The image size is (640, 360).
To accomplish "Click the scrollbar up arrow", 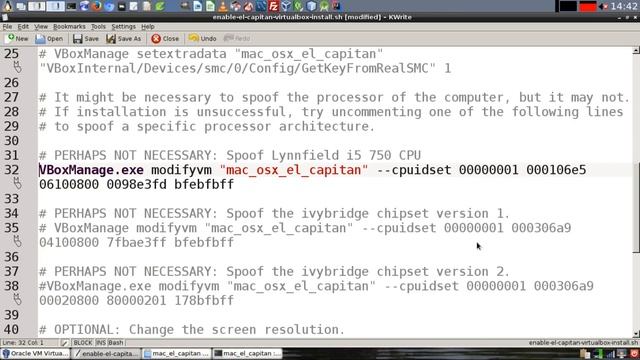I will coord(636,51).
